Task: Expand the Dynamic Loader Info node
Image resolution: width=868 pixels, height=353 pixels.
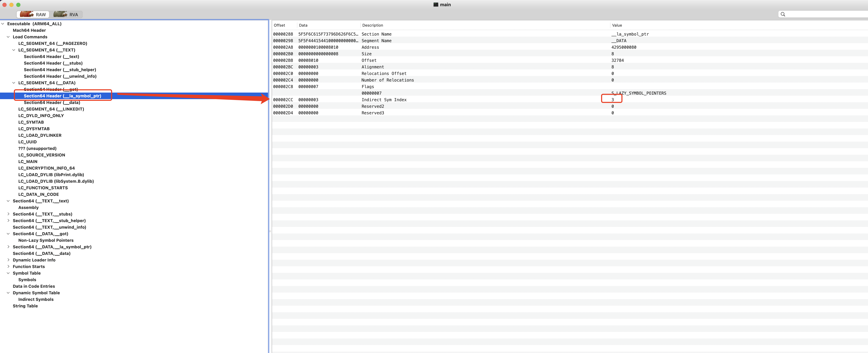Action: click(8, 260)
